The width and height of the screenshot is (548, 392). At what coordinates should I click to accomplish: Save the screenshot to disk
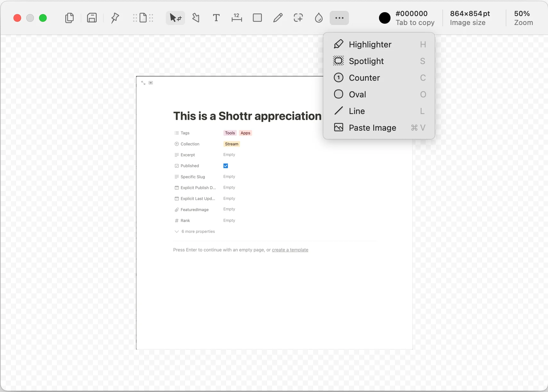(x=92, y=18)
